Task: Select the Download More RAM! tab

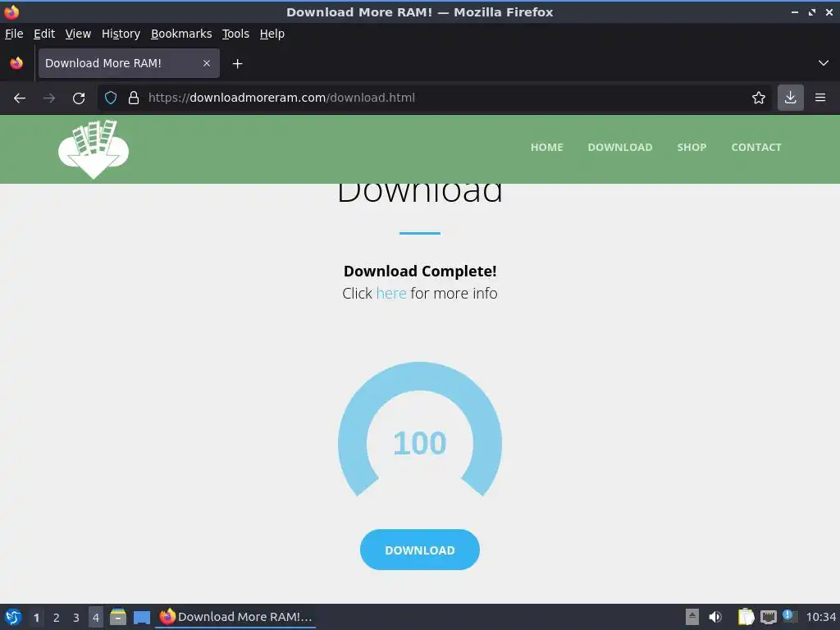Action: tap(129, 63)
